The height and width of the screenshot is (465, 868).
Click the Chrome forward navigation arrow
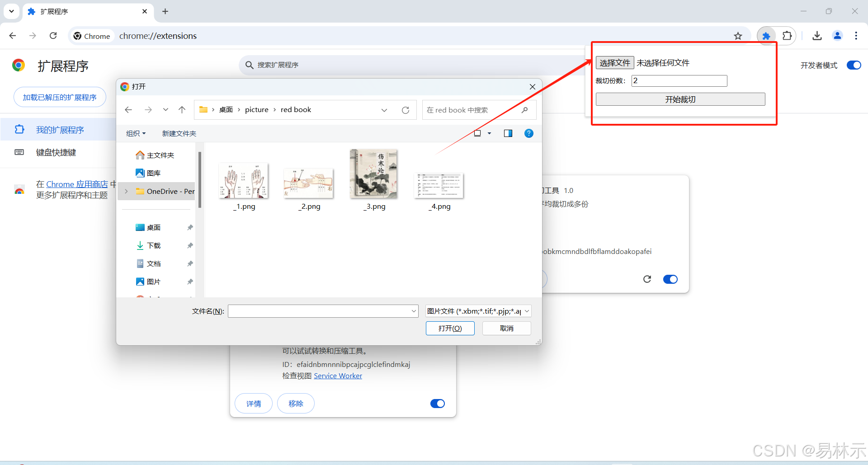point(33,36)
